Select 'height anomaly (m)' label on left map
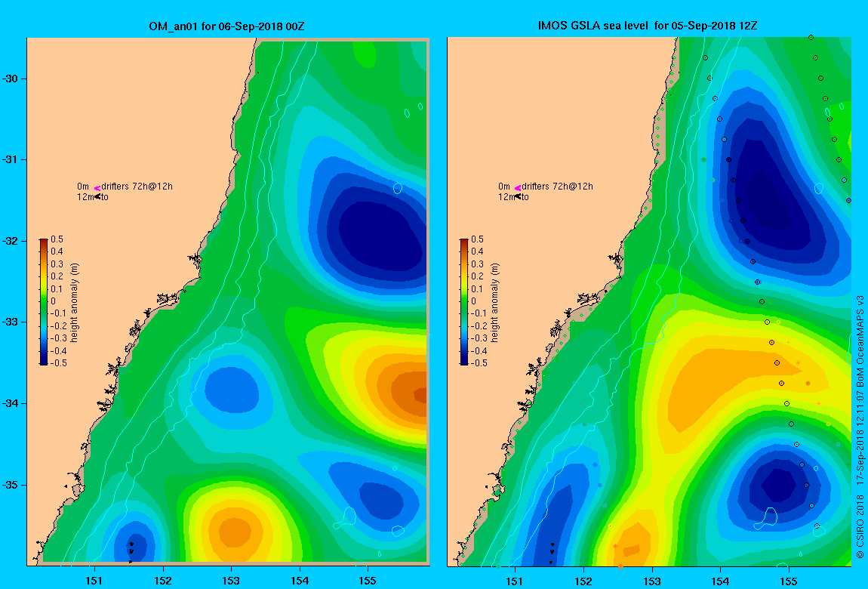 [x=75, y=302]
